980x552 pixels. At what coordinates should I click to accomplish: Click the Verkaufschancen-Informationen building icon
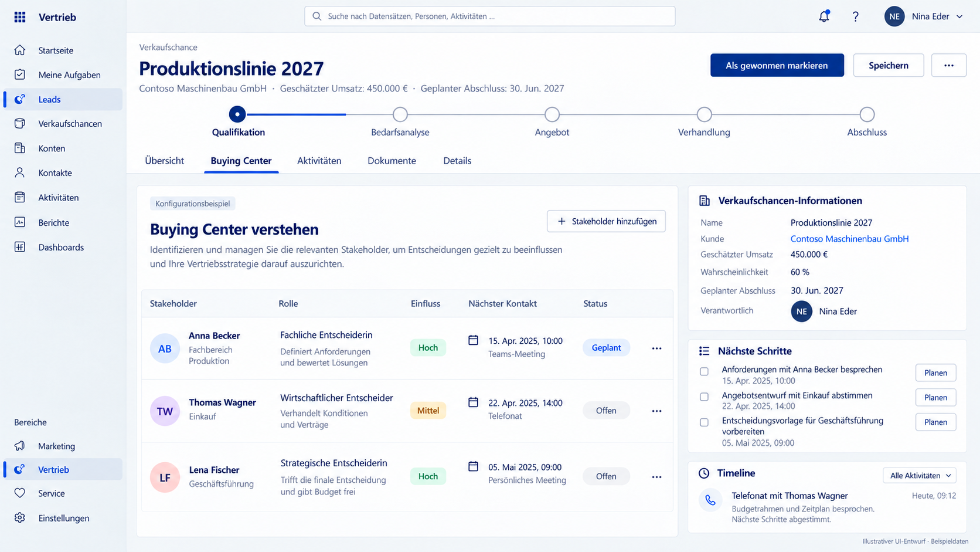coord(705,201)
